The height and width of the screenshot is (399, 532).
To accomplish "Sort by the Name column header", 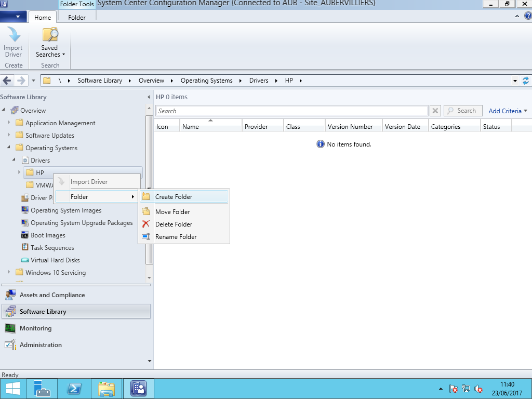I will click(211, 127).
